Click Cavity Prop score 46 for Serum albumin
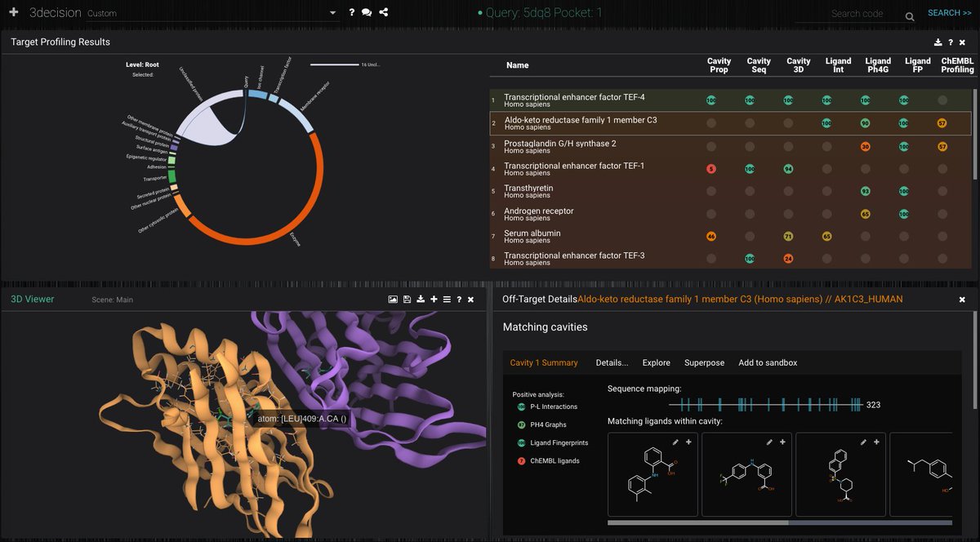 click(x=711, y=237)
